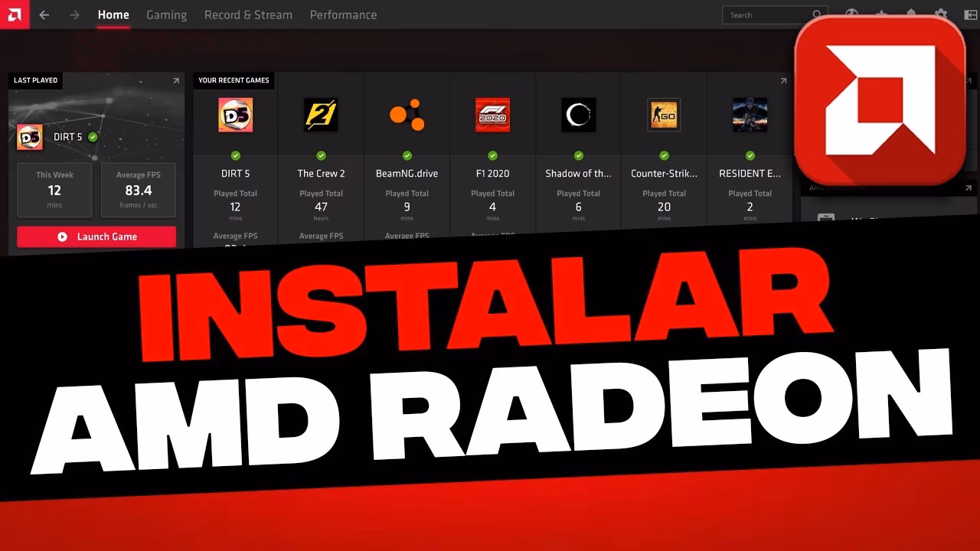
Task: Click green checkmark above BeamNG.drive
Action: [407, 155]
